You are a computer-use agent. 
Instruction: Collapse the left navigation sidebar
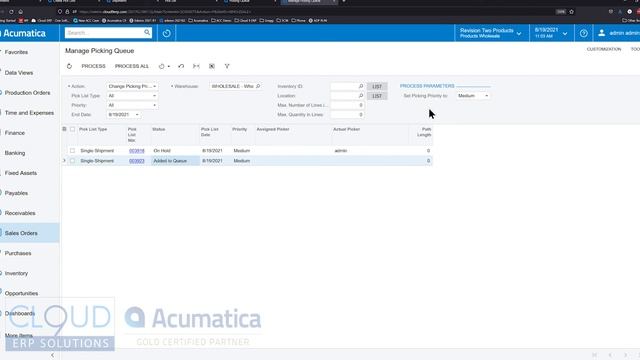tap(52, 355)
